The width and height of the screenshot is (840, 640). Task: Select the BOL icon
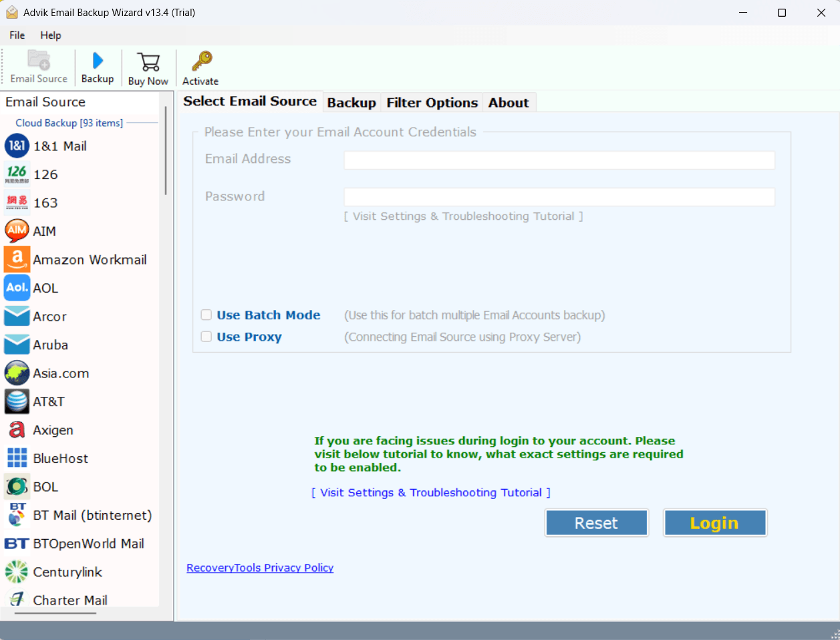[x=17, y=486]
